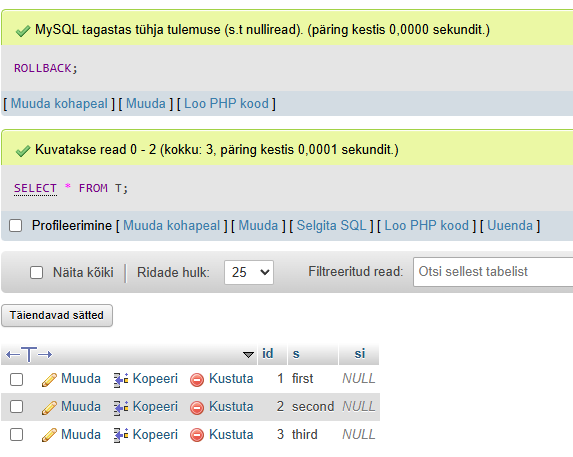Select the checkbox for the row 'second'

[x=16, y=407]
